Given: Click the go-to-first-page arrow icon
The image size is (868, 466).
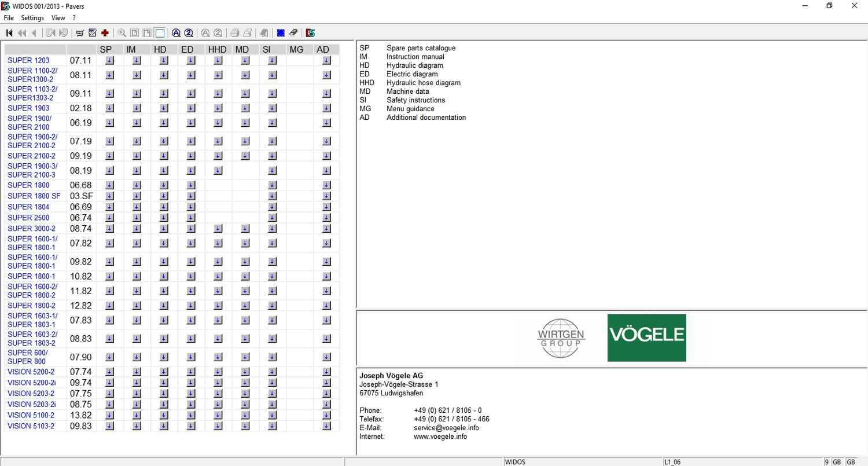Looking at the screenshot, I should (9, 33).
